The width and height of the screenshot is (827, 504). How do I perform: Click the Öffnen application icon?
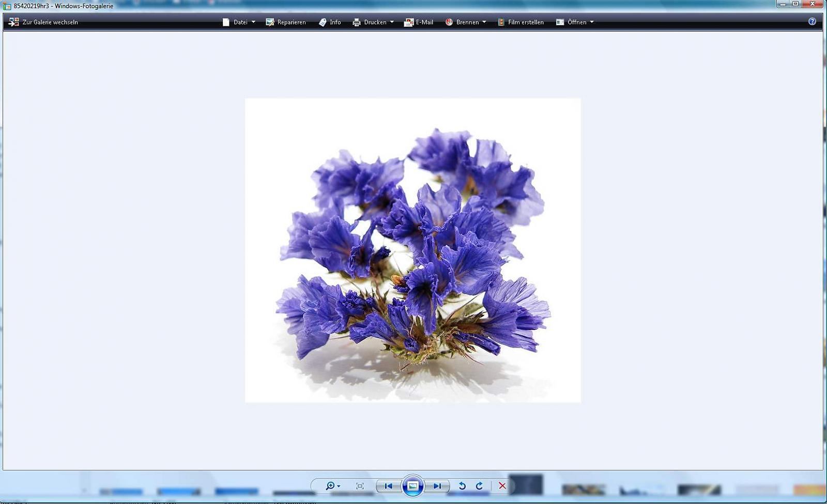560,22
